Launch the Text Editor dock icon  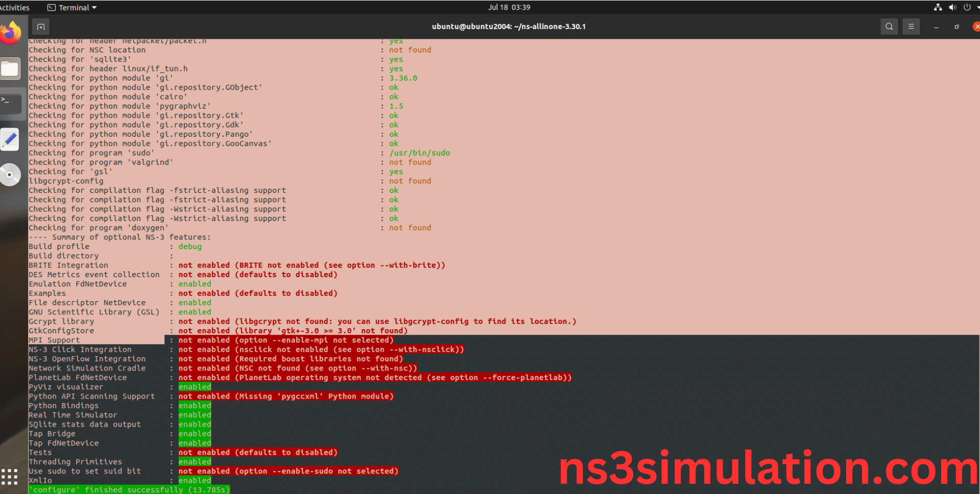[x=10, y=139]
